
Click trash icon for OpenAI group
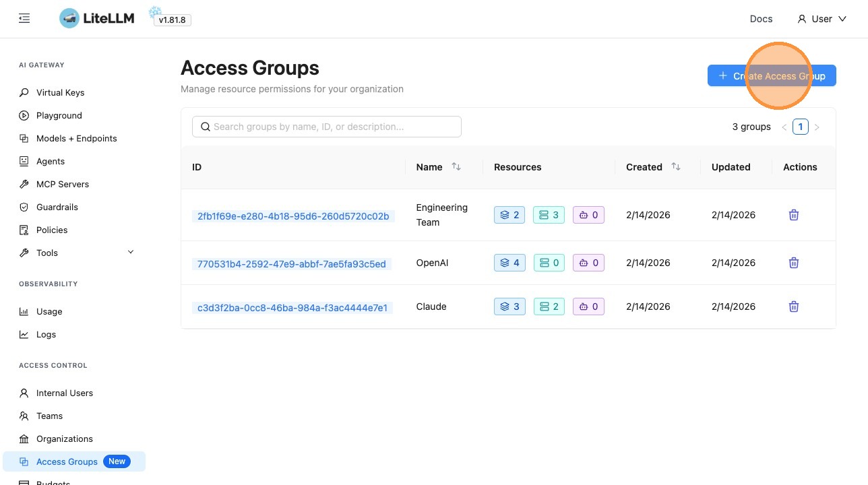[794, 263]
